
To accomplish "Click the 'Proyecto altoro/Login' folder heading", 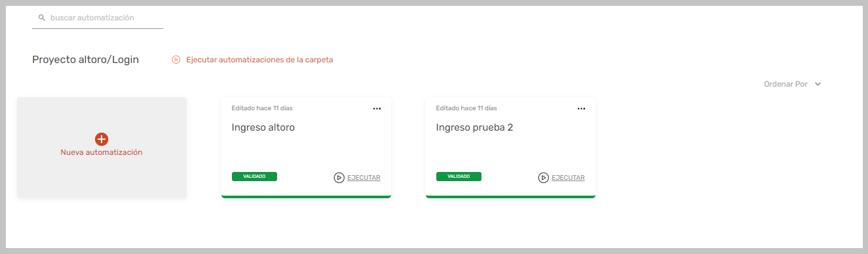I will pyautogui.click(x=86, y=60).
